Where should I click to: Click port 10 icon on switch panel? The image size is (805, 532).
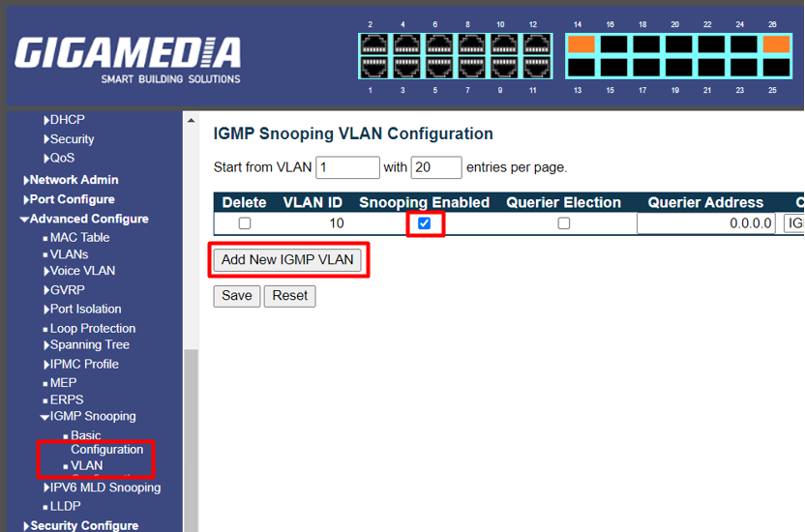[504, 44]
